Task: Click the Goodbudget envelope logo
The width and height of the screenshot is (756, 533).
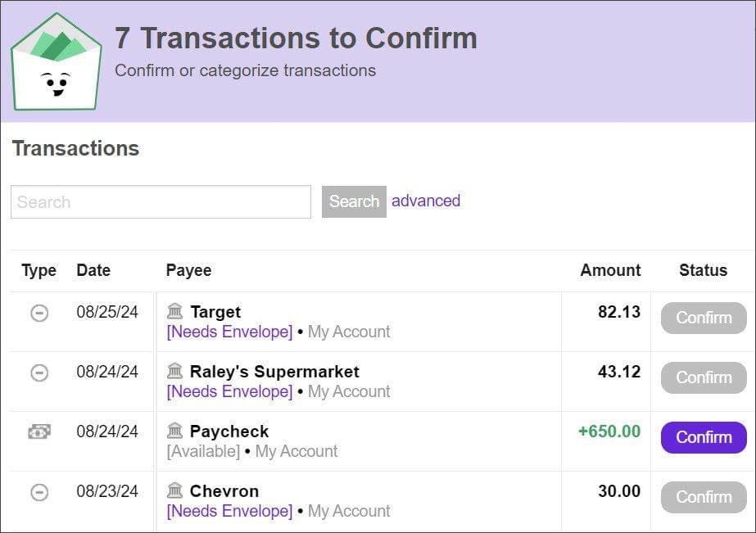Action: pos(56,62)
